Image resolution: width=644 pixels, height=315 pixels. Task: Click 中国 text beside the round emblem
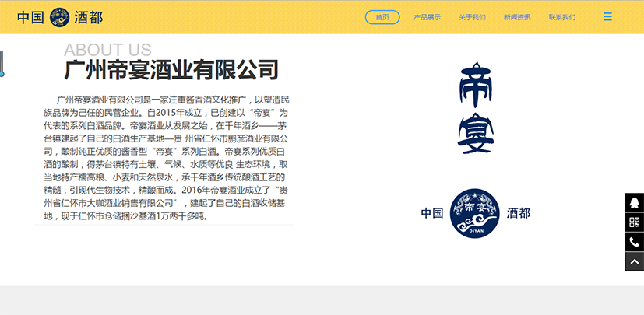432,213
